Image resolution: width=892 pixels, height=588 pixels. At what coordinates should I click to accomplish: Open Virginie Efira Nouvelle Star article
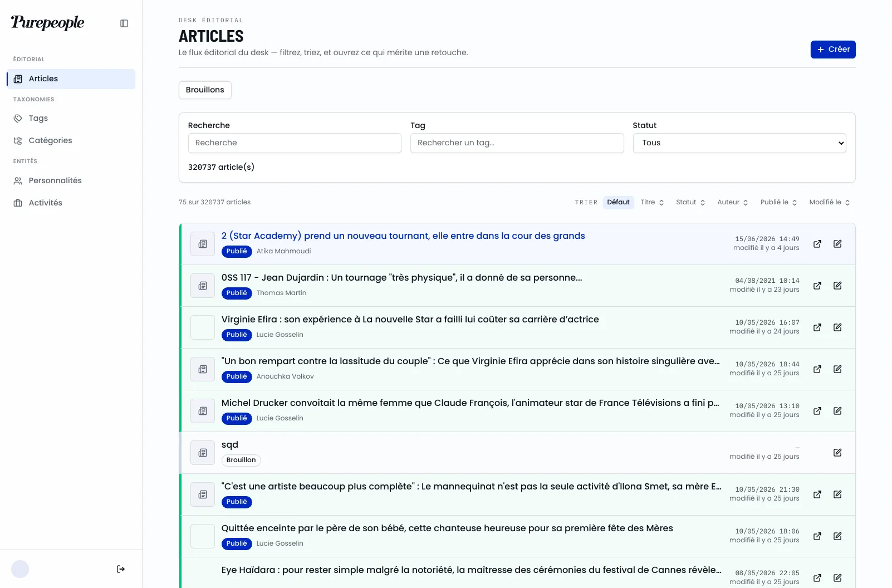(410, 320)
